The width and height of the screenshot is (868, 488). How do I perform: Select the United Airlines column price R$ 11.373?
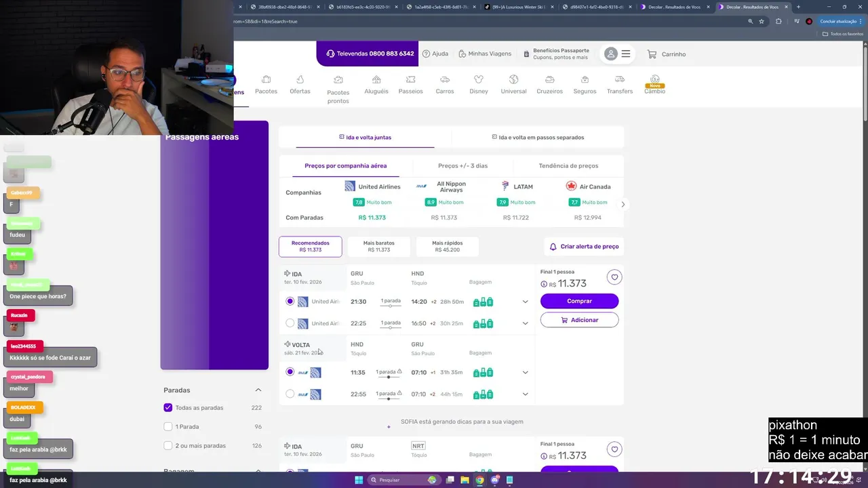372,218
